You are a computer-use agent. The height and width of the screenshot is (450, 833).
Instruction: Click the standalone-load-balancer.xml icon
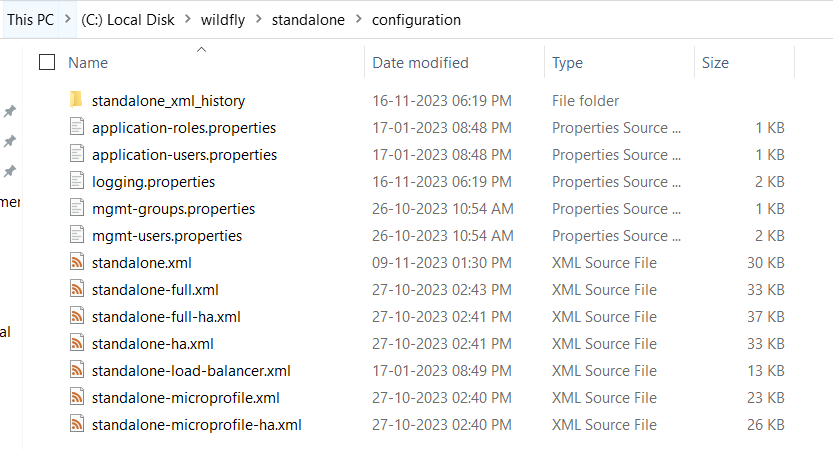coord(77,370)
